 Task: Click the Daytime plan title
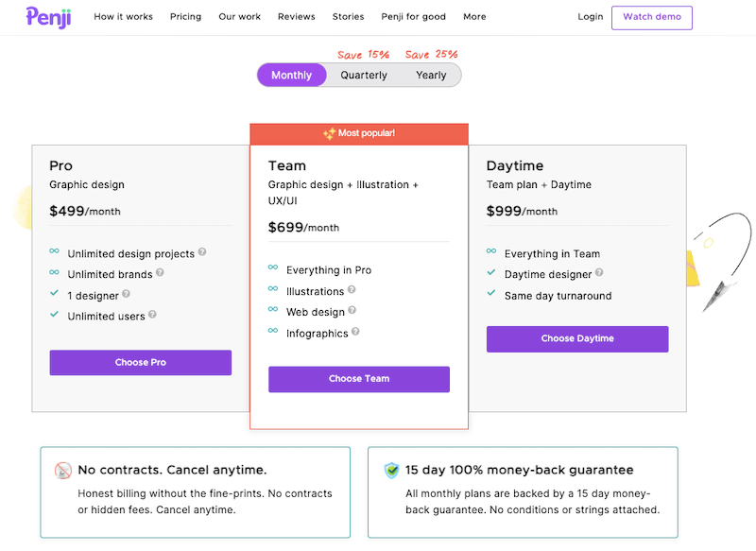tap(515, 165)
